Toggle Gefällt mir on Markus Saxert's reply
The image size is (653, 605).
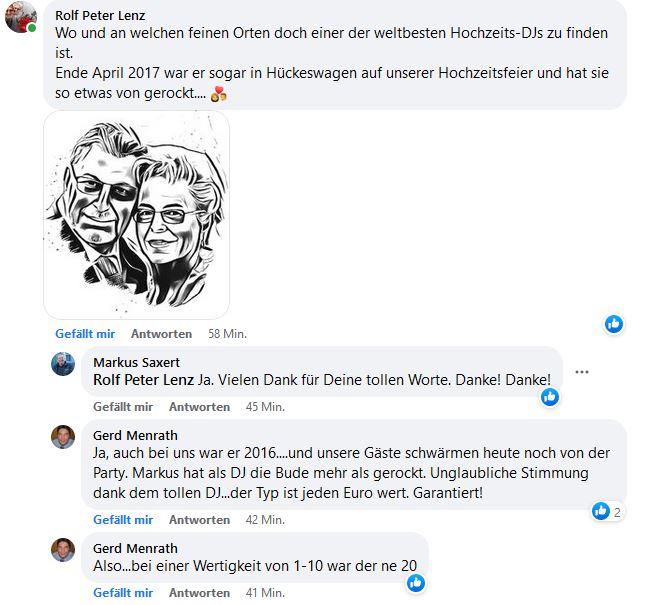pyautogui.click(x=123, y=407)
